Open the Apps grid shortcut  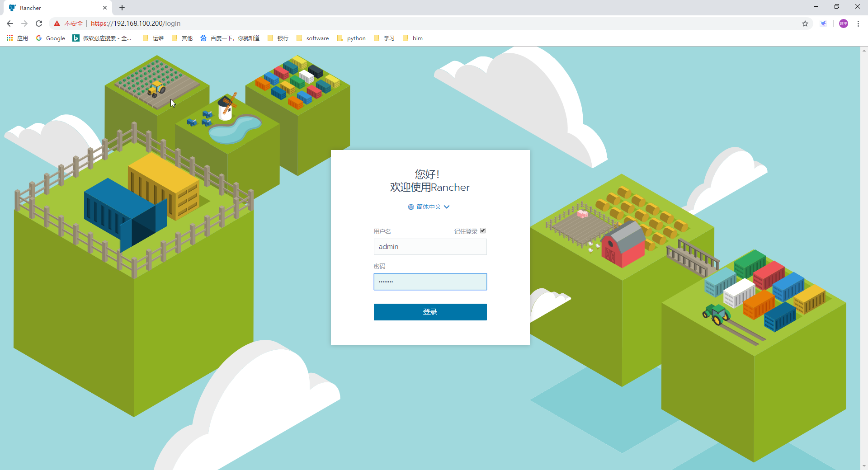[17, 38]
